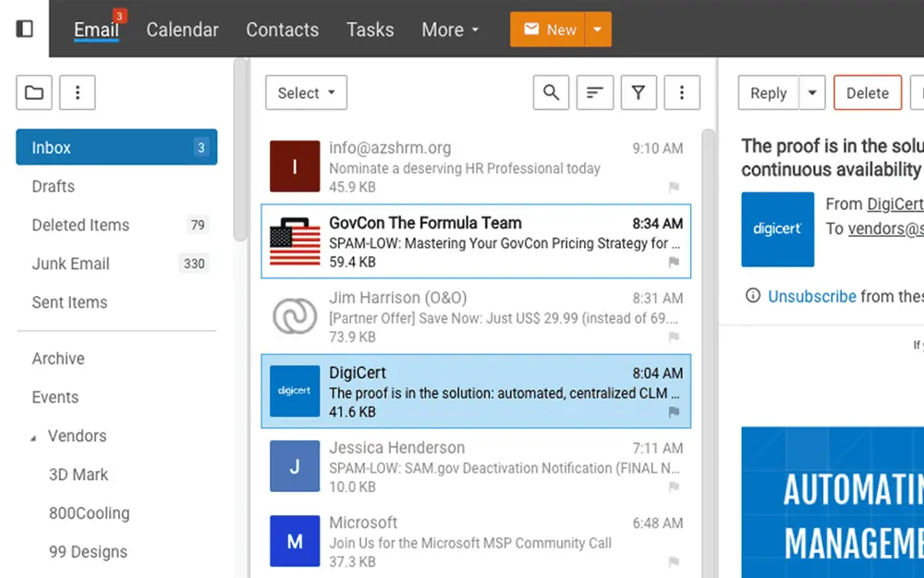
Task: Flag the Jim Harrison message
Action: tap(674, 337)
